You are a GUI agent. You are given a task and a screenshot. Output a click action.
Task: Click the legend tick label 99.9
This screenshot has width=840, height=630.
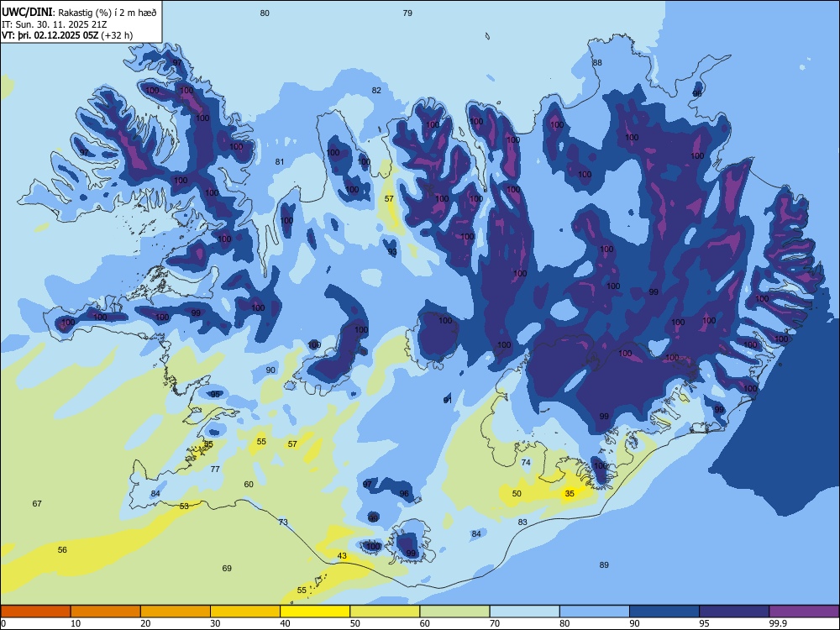tap(777, 623)
